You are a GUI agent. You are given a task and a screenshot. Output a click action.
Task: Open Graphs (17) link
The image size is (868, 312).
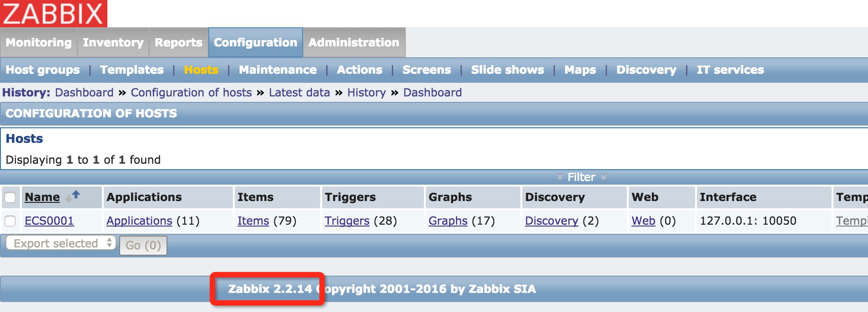point(448,221)
